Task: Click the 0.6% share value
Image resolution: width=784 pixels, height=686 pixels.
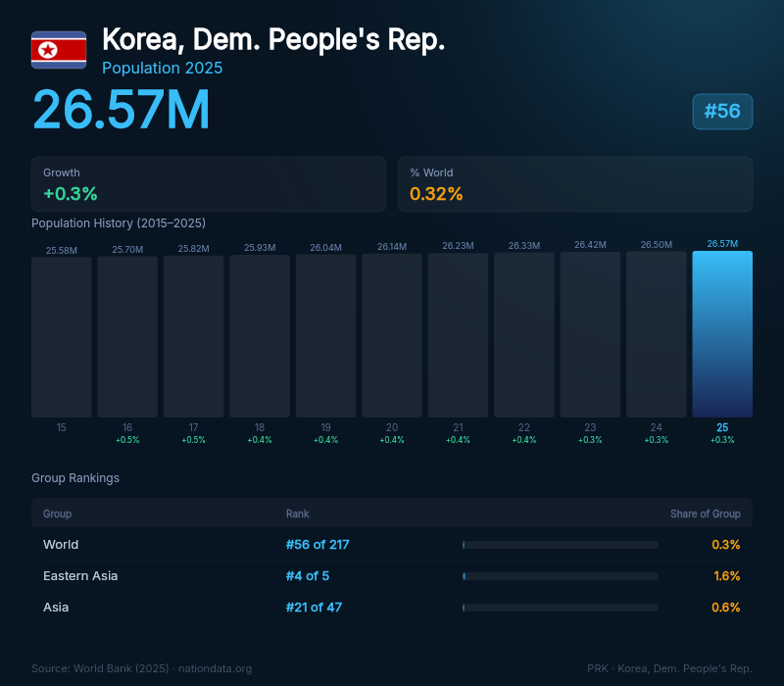Action: tap(726, 608)
